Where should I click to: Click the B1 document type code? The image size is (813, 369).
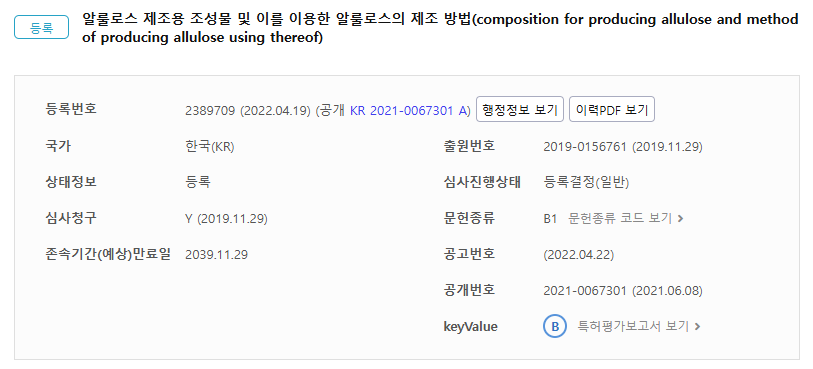tap(550, 219)
